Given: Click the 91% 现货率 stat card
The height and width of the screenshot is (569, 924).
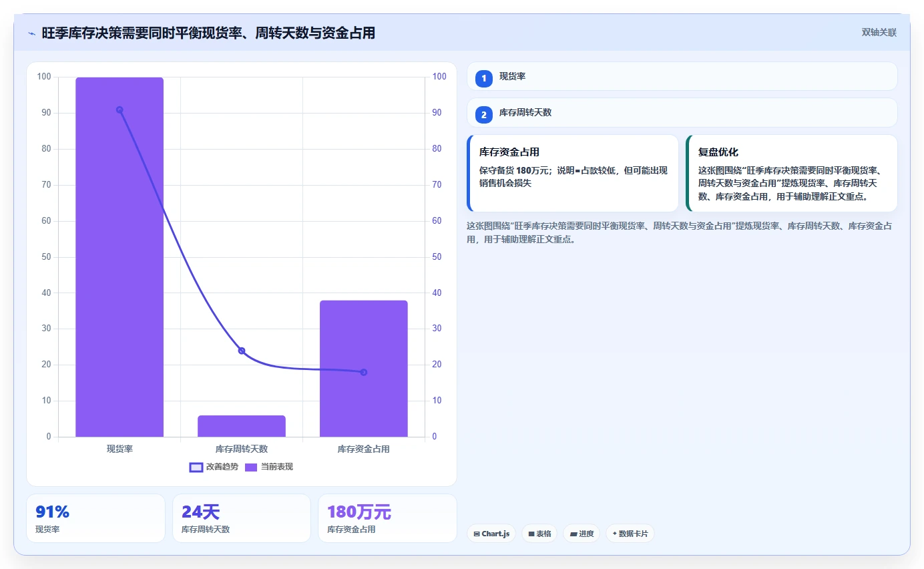Looking at the screenshot, I should coord(95,518).
